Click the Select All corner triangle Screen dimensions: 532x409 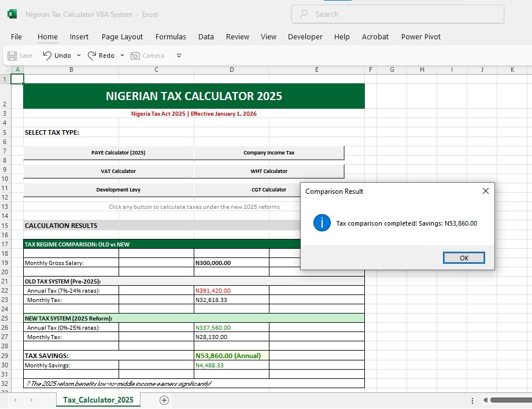point(6,69)
